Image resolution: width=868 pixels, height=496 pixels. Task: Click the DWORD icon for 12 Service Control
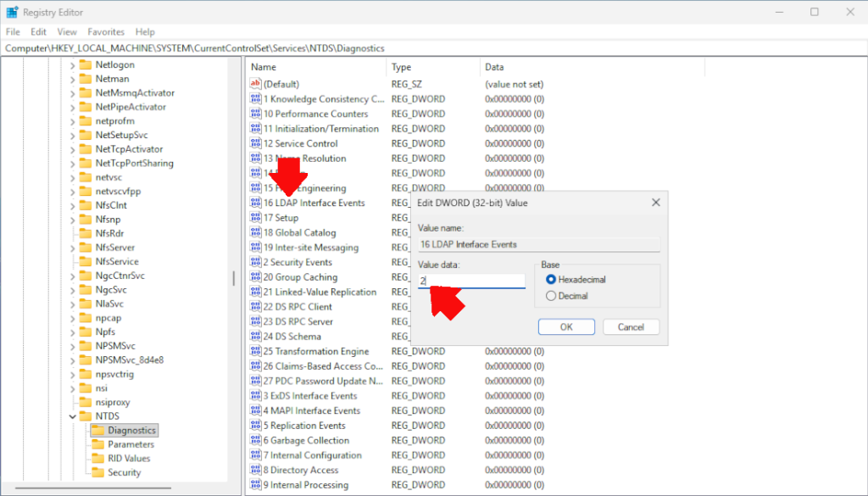[254, 143]
